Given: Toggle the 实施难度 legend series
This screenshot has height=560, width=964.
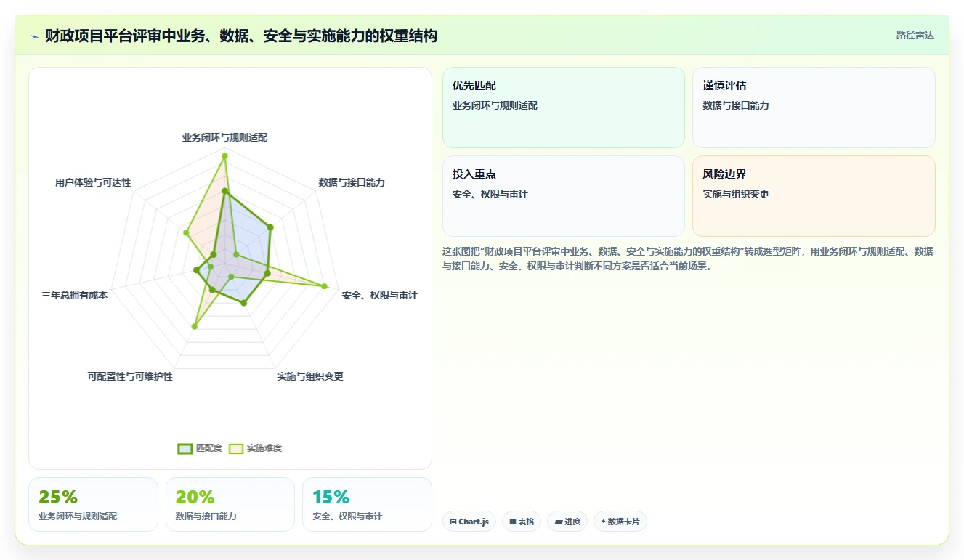Looking at the screenshot, I should tap(255, 448).
